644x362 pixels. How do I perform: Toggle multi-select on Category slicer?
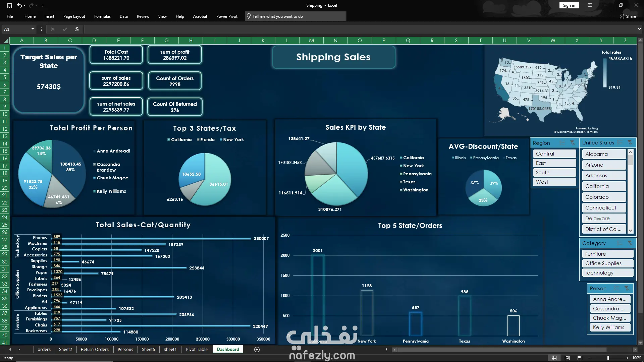pos(620,243)
